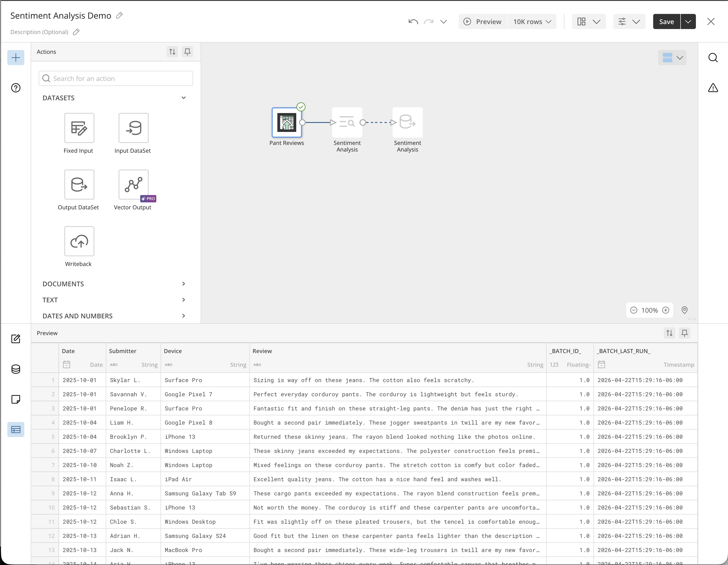Open the undo history dropdown

443,22
